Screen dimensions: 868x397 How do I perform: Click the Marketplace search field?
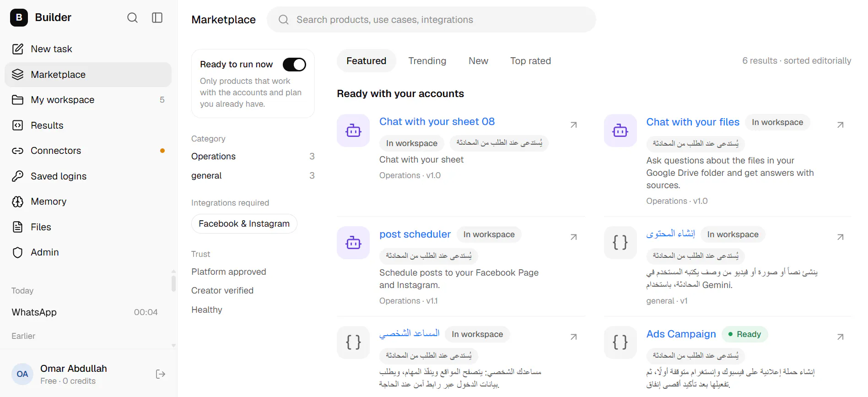[x=431, y=20]
